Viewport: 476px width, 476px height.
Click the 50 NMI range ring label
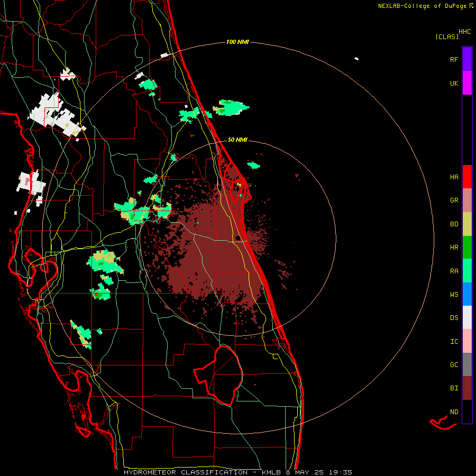[x=237, y=140]
